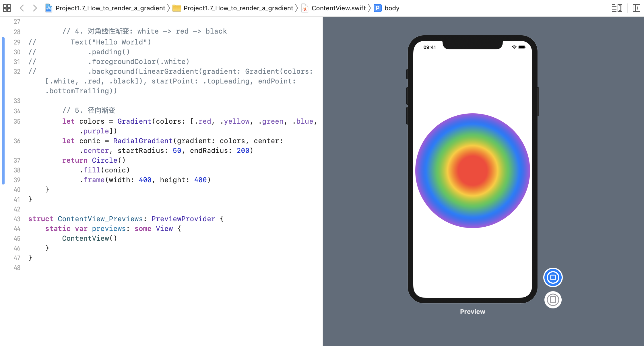
Task: Click PreviewProvider on line 43
Action: coord(183,219)
